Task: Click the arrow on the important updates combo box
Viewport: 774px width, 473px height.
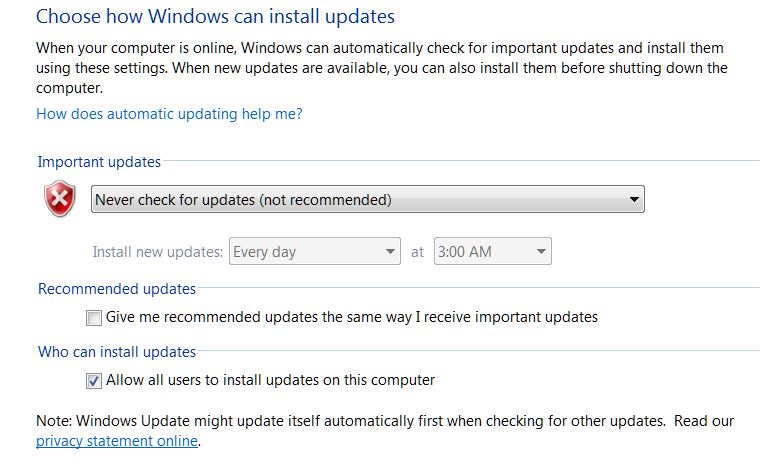Action: (634, 200)
